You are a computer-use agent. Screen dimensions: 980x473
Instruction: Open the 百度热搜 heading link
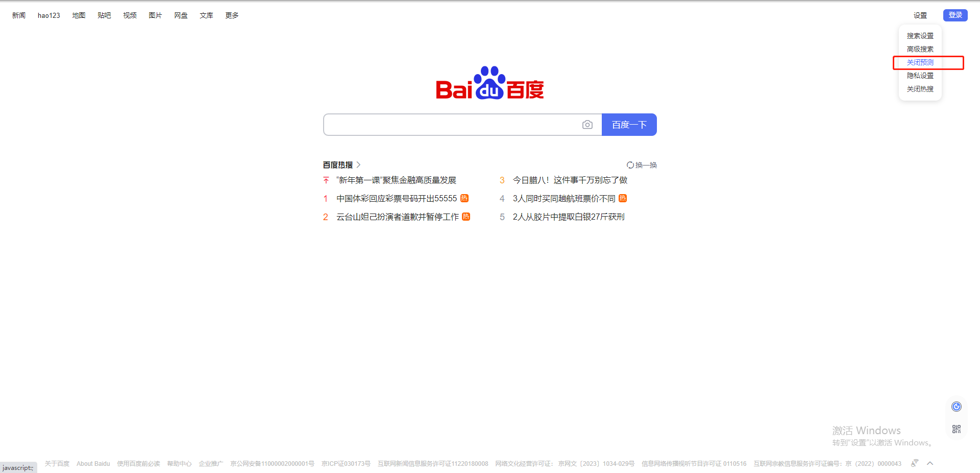338,164
